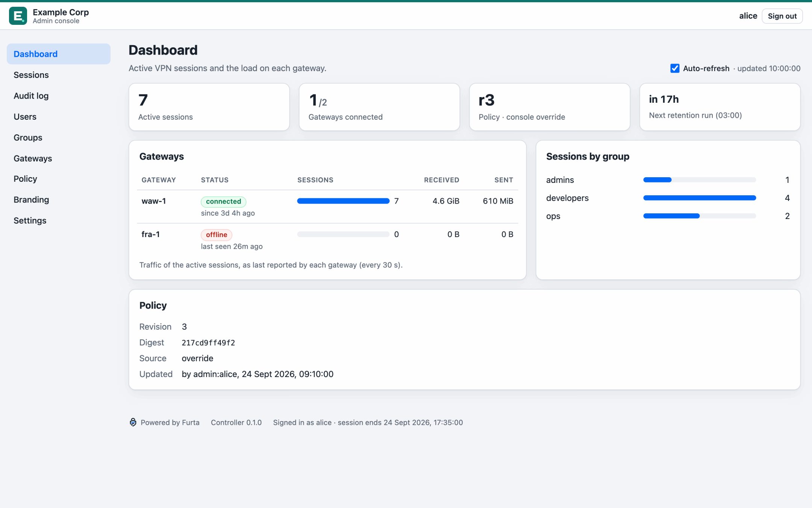Click the Source value override
Image resolution: width=812 pixels, height=508 pixels.
coord(197,358)
